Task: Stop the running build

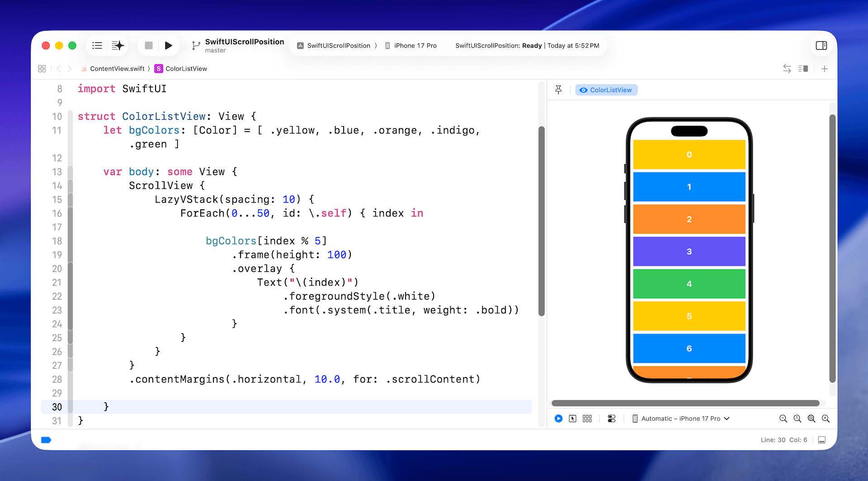Action: pos(148,46)
